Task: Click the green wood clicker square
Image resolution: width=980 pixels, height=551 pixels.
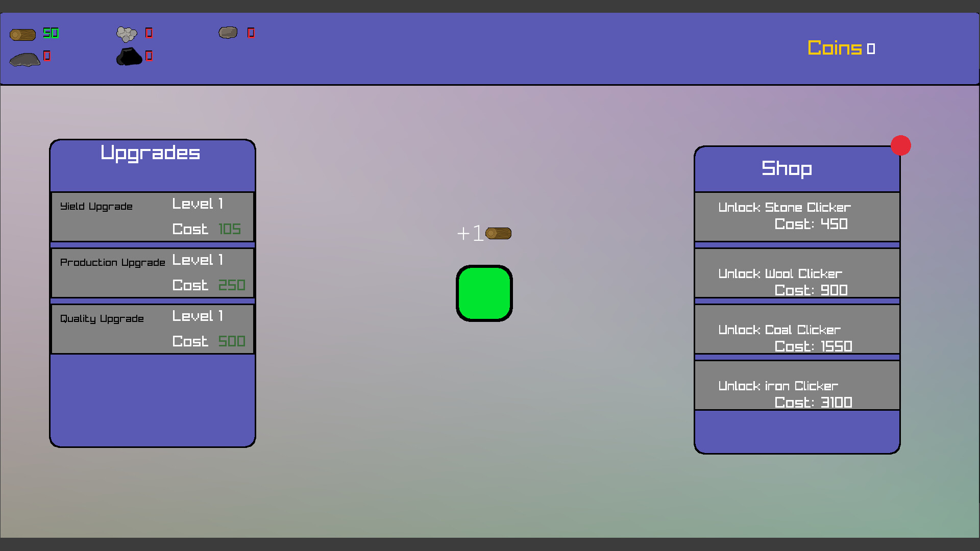Action: coord(484,293)
